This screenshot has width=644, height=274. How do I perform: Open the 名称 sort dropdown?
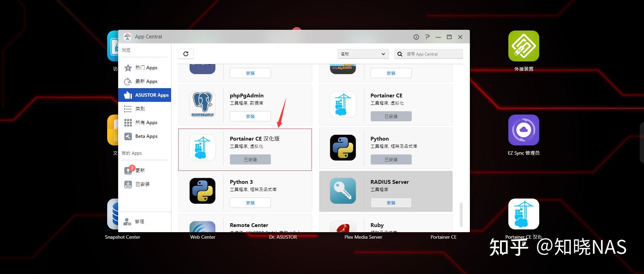tap(363, 54)
